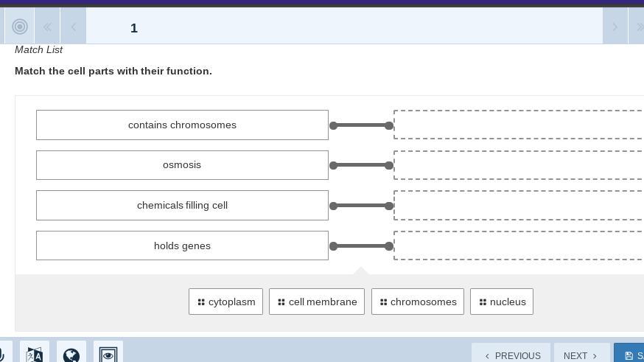Select question number 1 tab
The image size is (644, 362).
(134, 28)
